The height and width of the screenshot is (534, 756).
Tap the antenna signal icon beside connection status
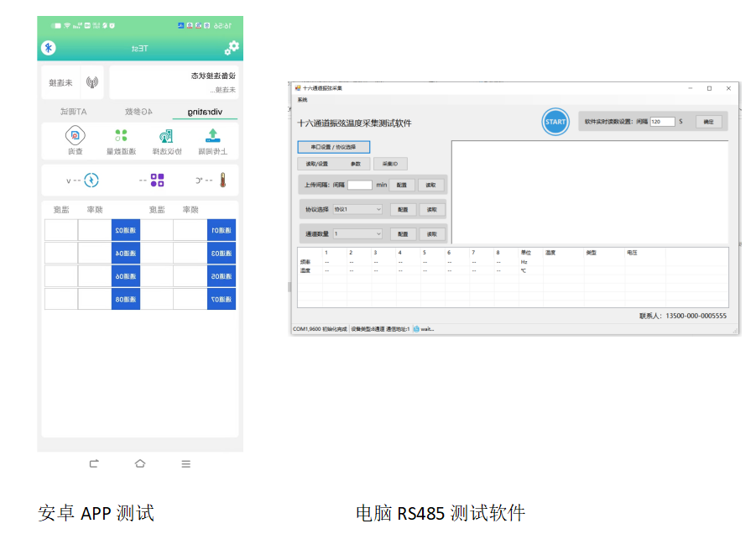pos(92,83)
